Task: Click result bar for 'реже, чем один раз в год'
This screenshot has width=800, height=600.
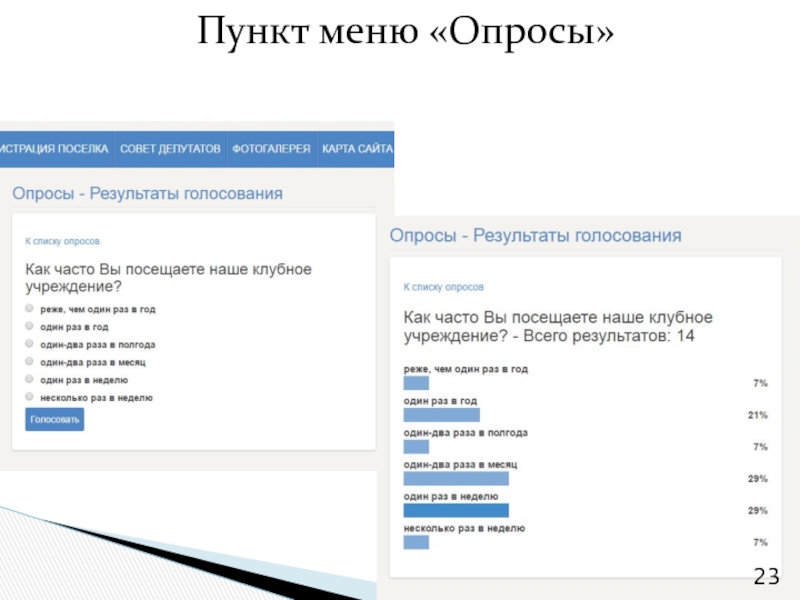Action: [416, 383]
